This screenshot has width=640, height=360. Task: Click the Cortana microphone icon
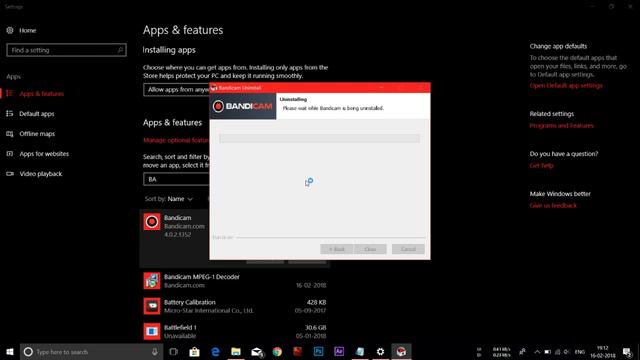point(155,351)
